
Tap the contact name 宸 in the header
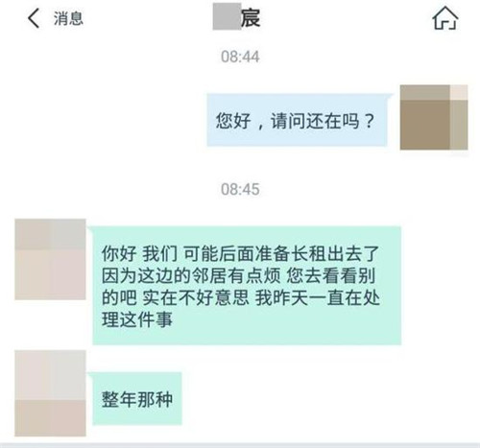(x=251, y=18)
